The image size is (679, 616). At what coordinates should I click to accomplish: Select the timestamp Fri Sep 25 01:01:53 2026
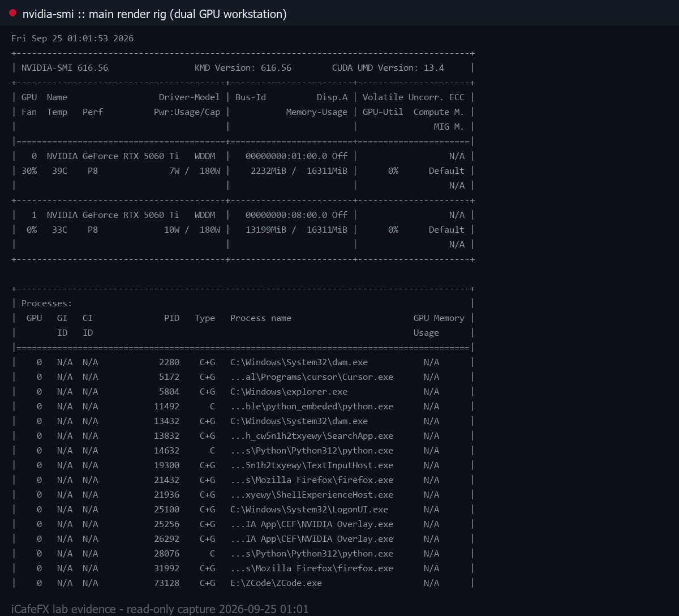pos(72,38)
